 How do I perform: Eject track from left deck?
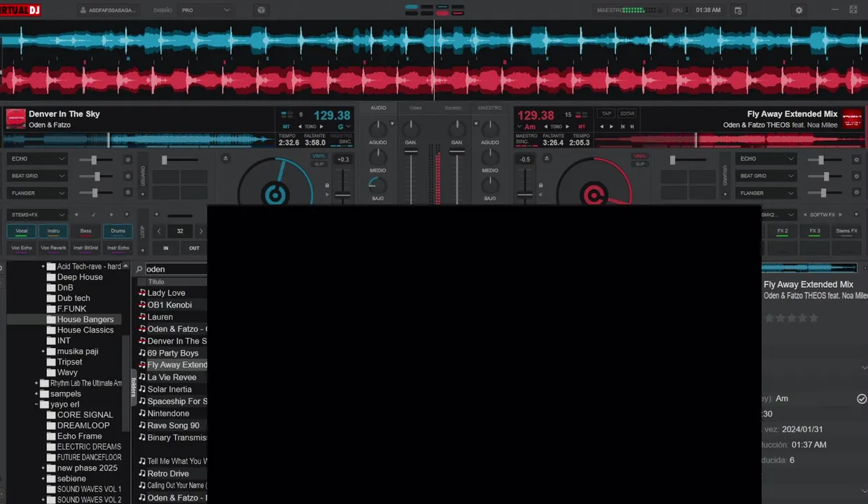225,159
